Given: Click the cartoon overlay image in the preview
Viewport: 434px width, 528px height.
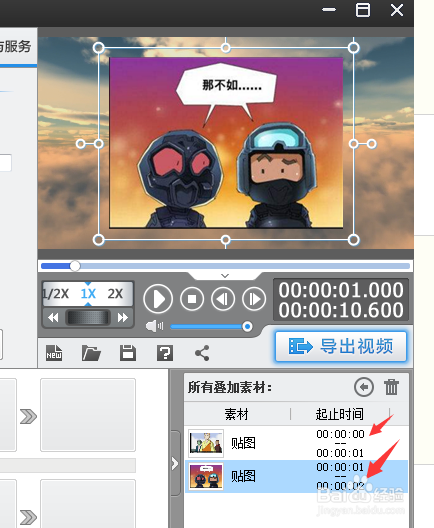Looking at the screenshot, I should pos(226,143).
